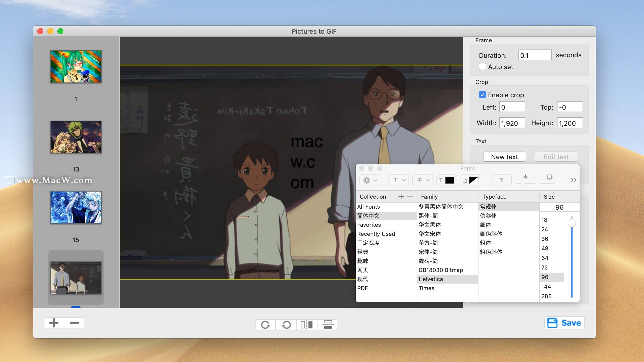This screenshot has height=362, width=644.
Task: Select the All Fonts collection
Action: 386,207
